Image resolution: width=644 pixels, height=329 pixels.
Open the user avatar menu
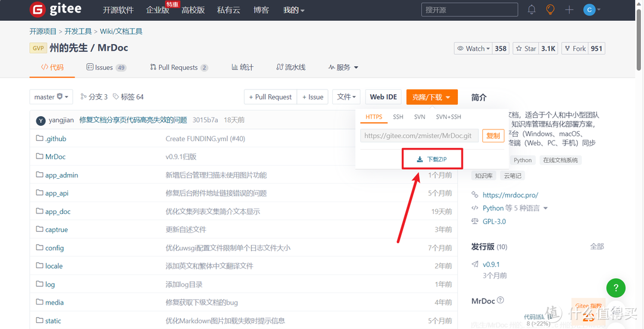click(x=592, y=10)
